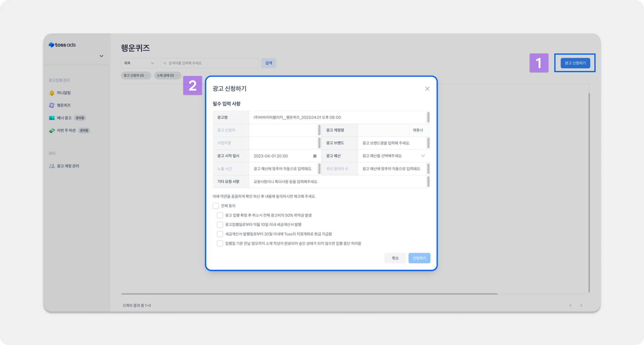Check the 전체 동의 checkbox
The height and width of the screenshot is (345, 644).
tap(216, 206)
